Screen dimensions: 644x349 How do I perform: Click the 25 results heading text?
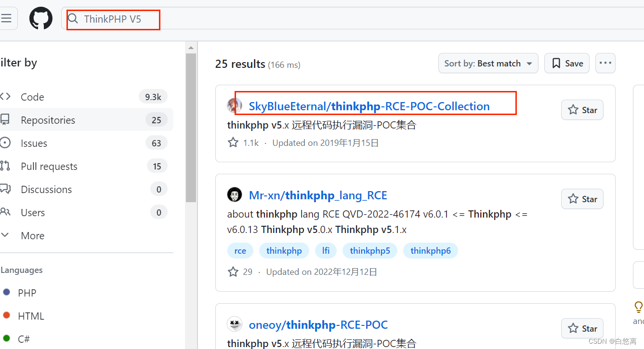pyautogui.click(x=240, y=64)
